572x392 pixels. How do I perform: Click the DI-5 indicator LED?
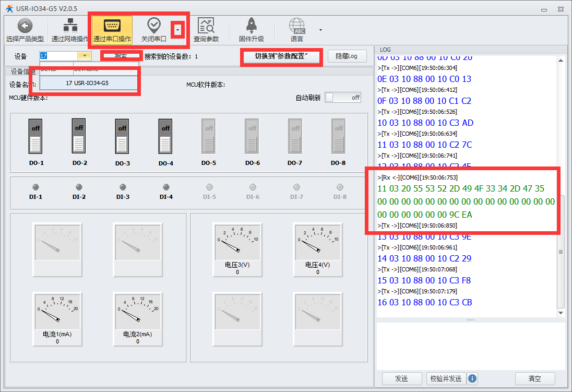209,187
